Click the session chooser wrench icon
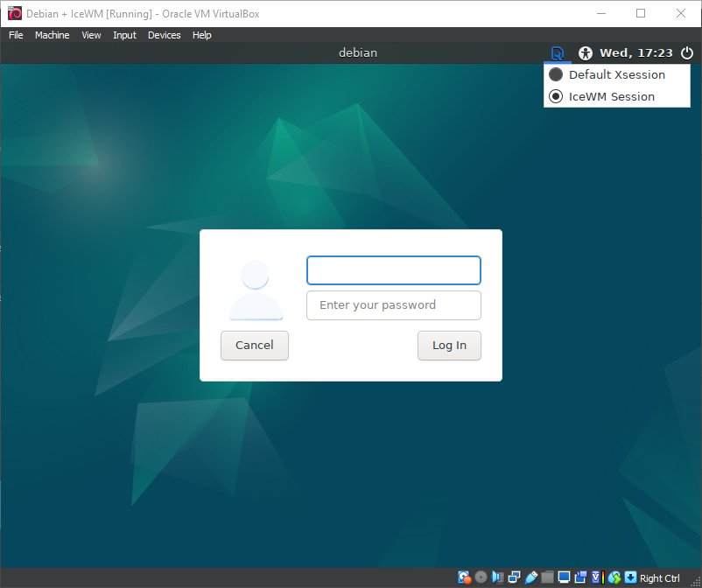This screenshot has width=702, height=588. point(557,53)
